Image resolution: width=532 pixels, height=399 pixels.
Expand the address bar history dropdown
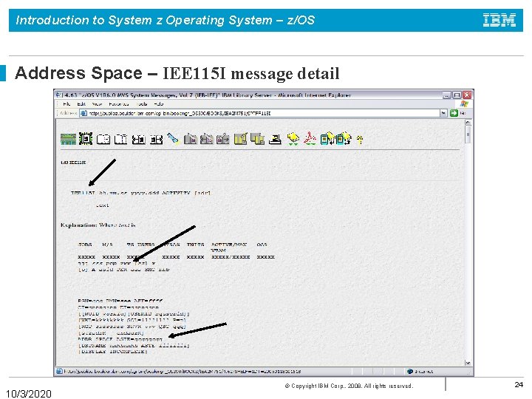point(443,113)
